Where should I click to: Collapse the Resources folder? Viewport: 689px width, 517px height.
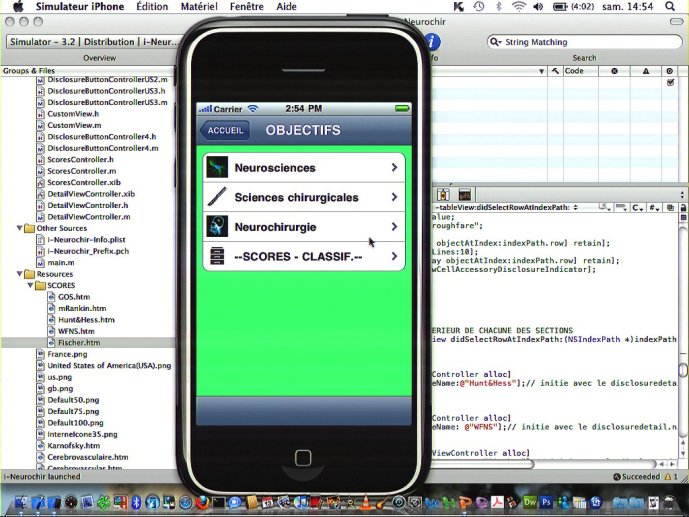(x=19, y=274)
